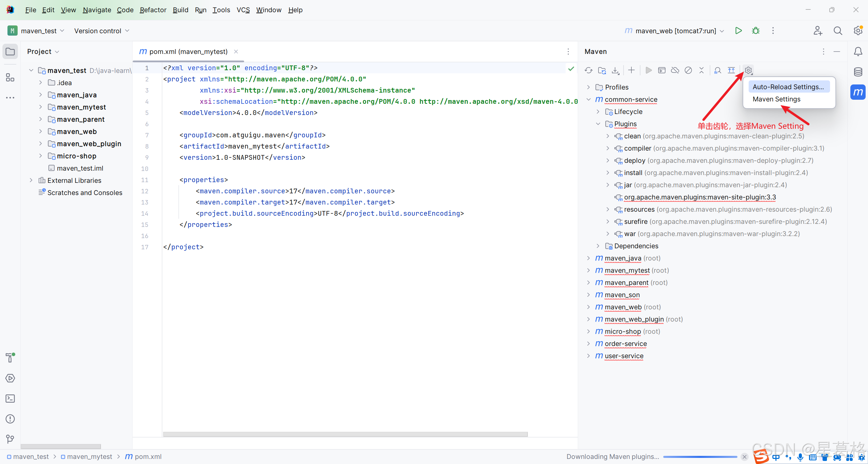
Task: Open Services tool window icon
Action: click(10, 378)
